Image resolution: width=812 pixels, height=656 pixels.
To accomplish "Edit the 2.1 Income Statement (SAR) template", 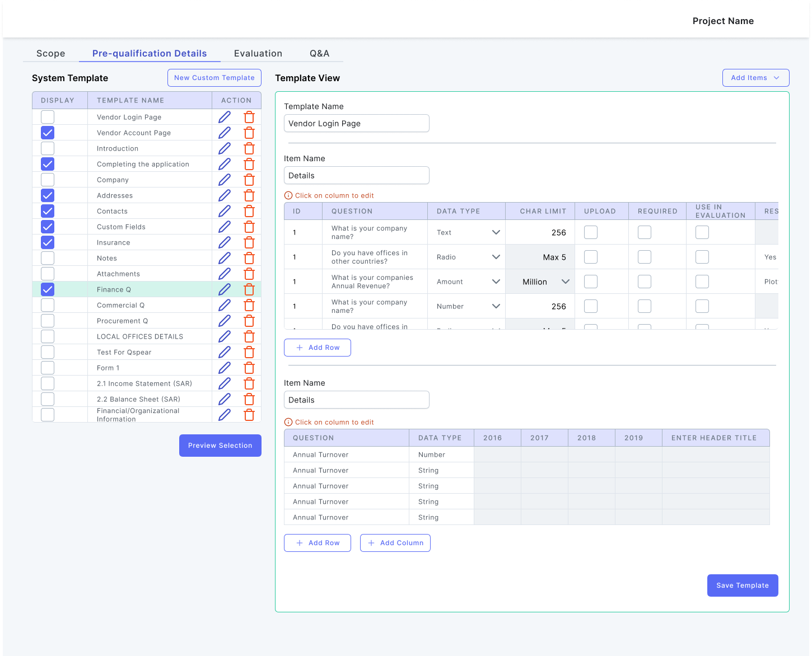I will click(x=225, y=383).
